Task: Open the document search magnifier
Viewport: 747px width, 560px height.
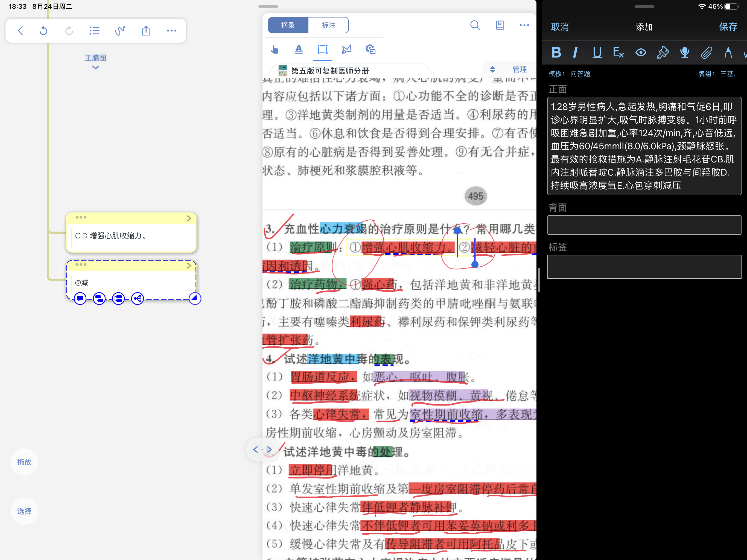Action: pos(475,25)
